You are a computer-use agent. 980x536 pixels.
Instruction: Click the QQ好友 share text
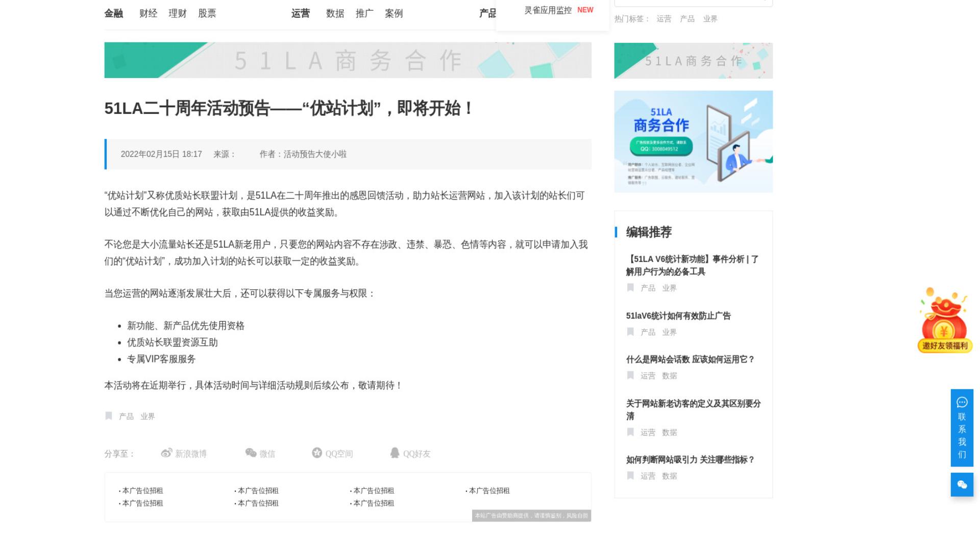[x=417, y=454]
